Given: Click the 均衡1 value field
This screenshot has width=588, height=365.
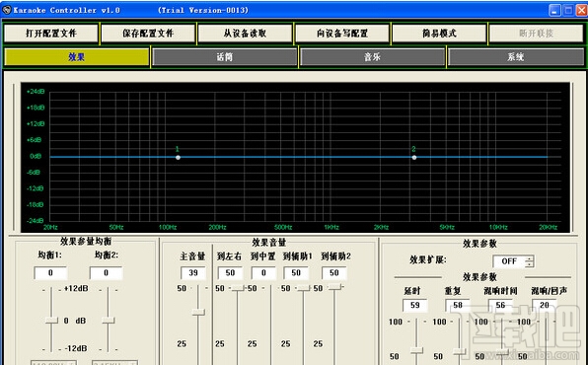Looking at the screenshot, I should coord(50,272).
